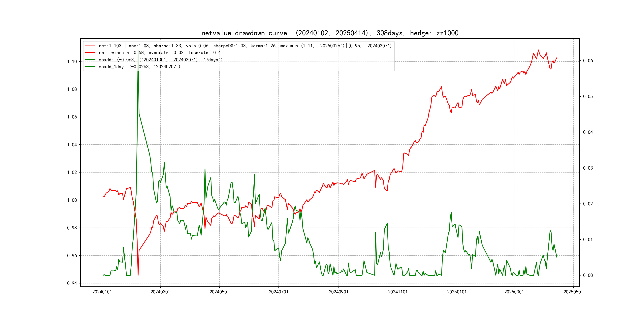Click the green swatch beside maxdd_1day legend entry
Viewport: 644px width, 322px height.
(90, 67)
